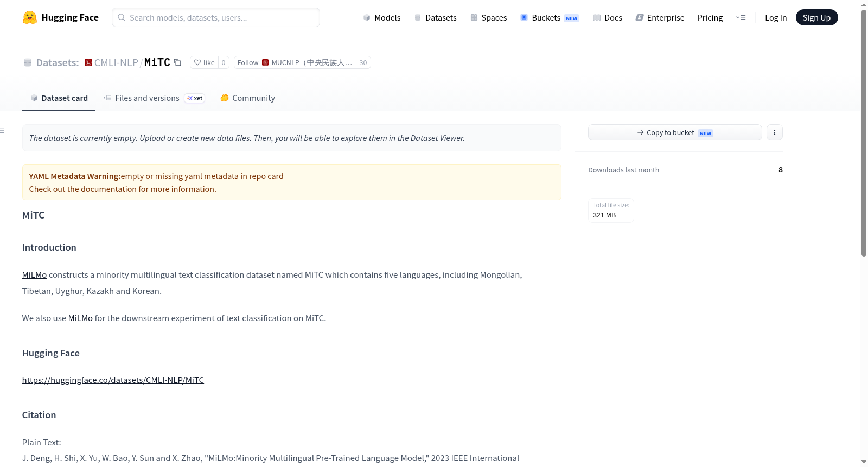Click Upload or create new data files link
Screen dimensions: 868x467
point(195,138)
